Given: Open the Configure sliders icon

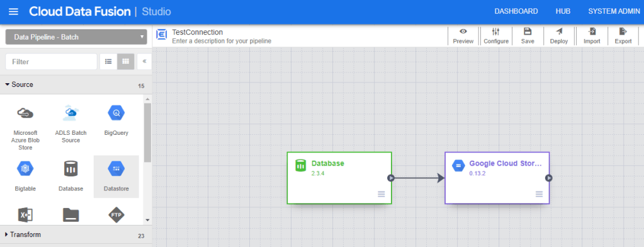Looking at the screenshot, I should click(495, 32).
